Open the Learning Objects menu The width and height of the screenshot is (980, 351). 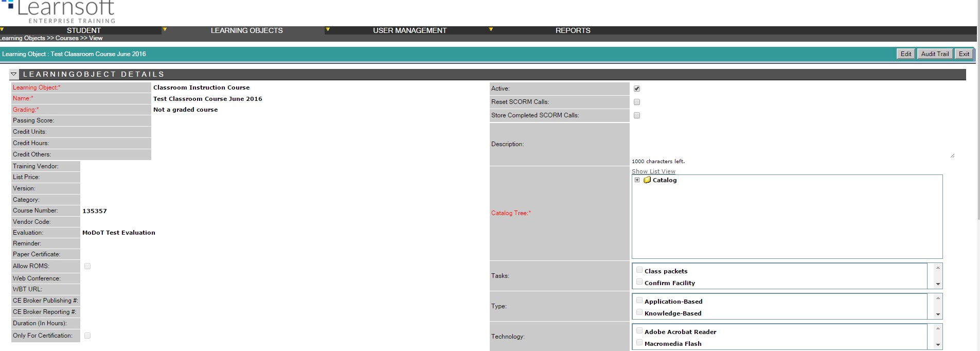coord(246,30)
